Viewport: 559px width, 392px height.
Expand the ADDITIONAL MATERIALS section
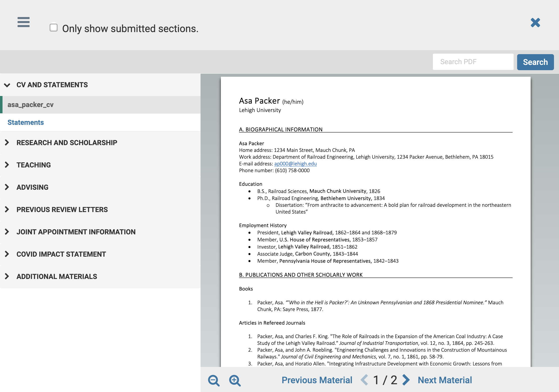click(x=100, y=276)
